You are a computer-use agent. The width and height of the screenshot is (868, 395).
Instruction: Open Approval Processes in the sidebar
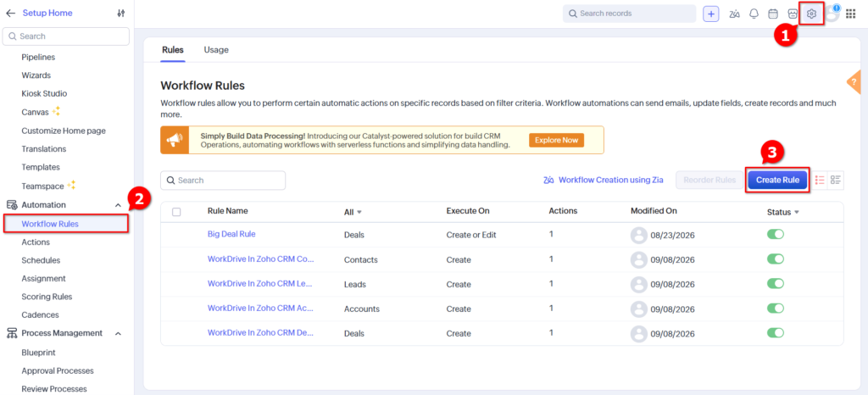[58, 370]
